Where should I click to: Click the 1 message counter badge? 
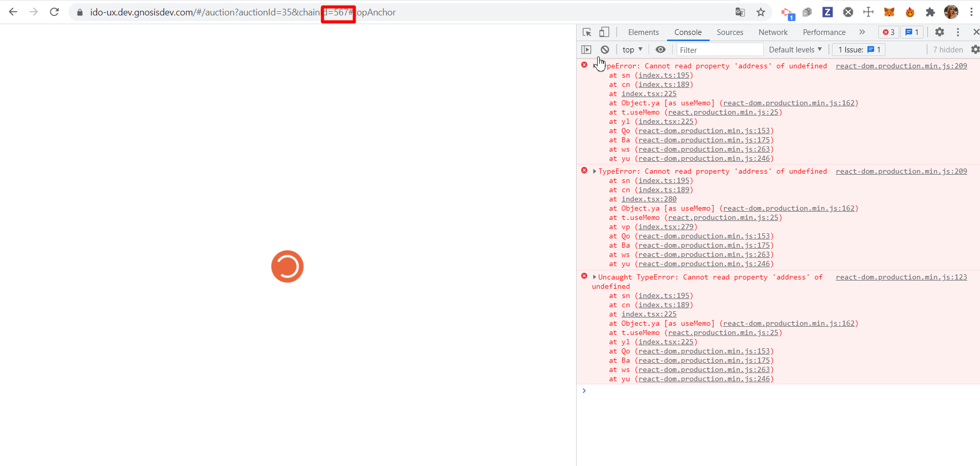click(912, 32)
